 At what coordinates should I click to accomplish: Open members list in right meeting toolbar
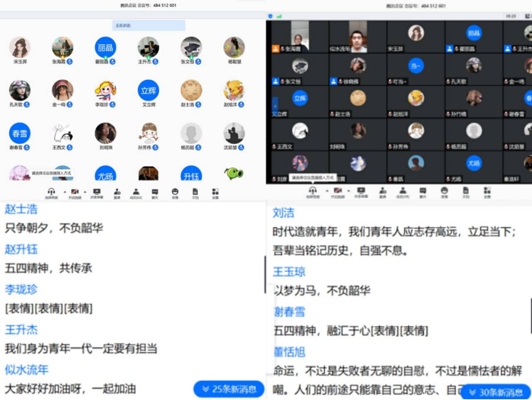(x=403, y=190)
